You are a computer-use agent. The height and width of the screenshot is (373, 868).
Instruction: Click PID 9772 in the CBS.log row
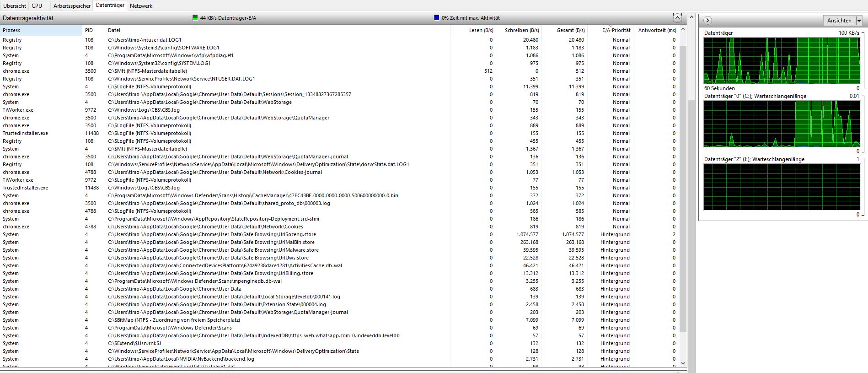click(x=91, y=110)
